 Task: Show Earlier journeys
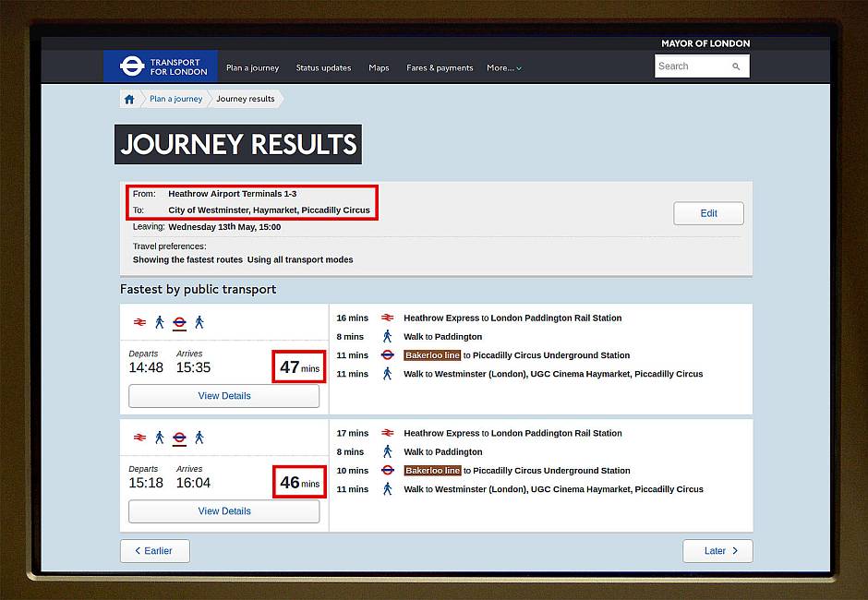pos(154,551)
